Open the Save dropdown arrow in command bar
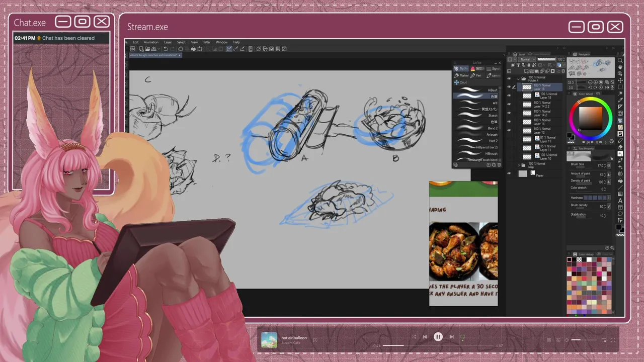The height and width of the screenshot is (362, 644). pos(158,49)
